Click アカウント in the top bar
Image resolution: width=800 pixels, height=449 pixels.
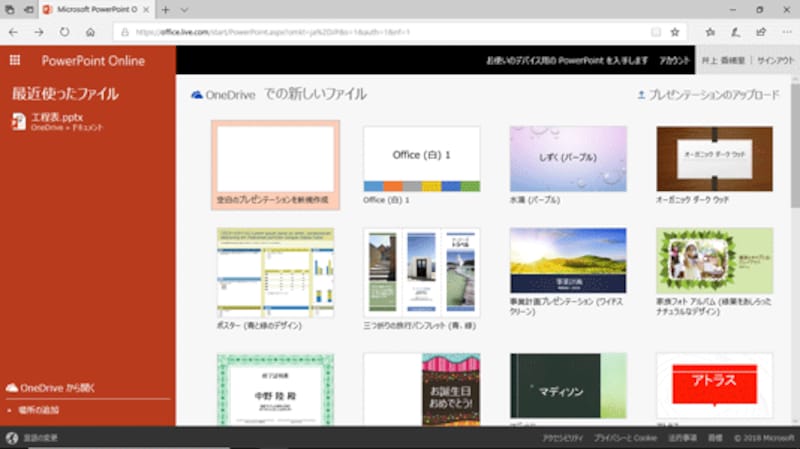pos(674,60)
